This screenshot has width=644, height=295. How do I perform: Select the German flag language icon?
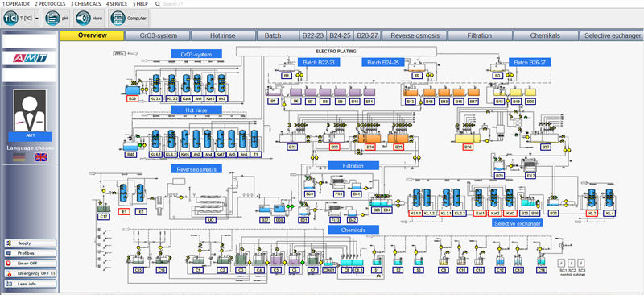[x=19, y=156]
